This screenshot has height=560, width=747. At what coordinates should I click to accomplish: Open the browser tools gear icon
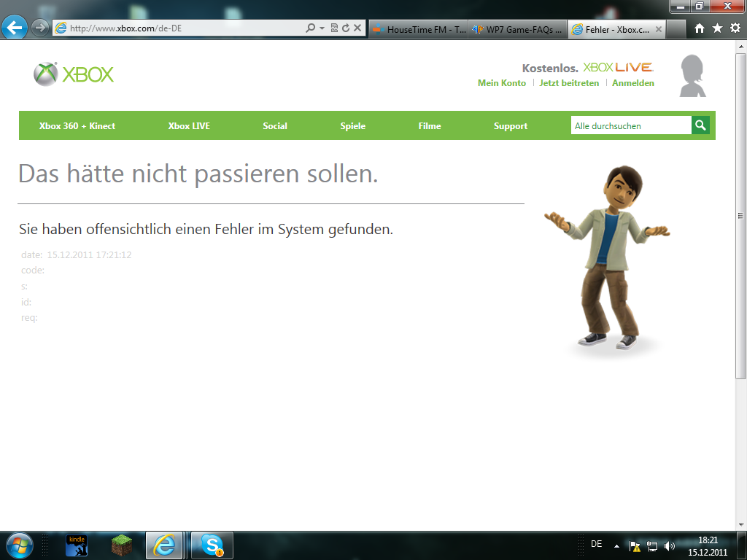[735, 28]
